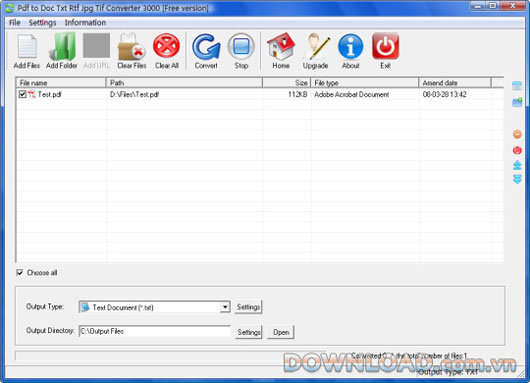
Task: Click the Output Directory text field
Action: coord(155,331)
